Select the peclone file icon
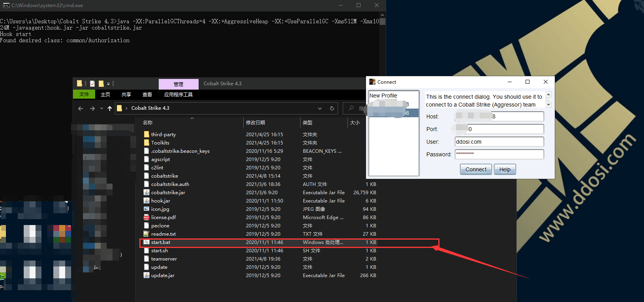This screenshot has height=302, width=644. 146,226
